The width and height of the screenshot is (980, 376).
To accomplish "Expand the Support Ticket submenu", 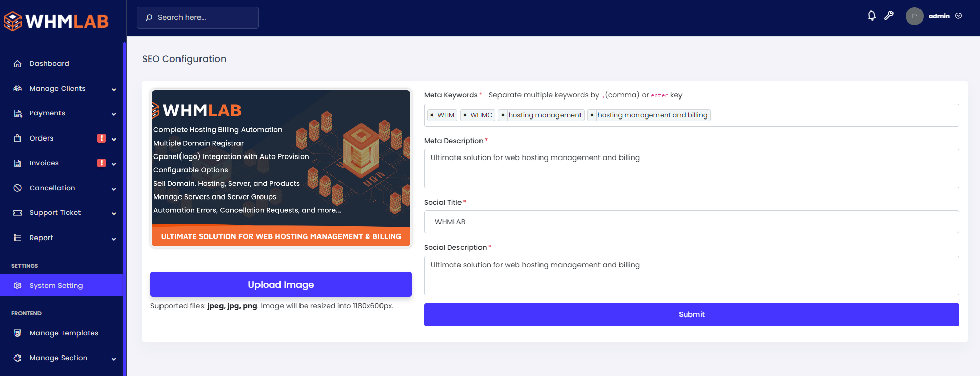I will point(113,213).
